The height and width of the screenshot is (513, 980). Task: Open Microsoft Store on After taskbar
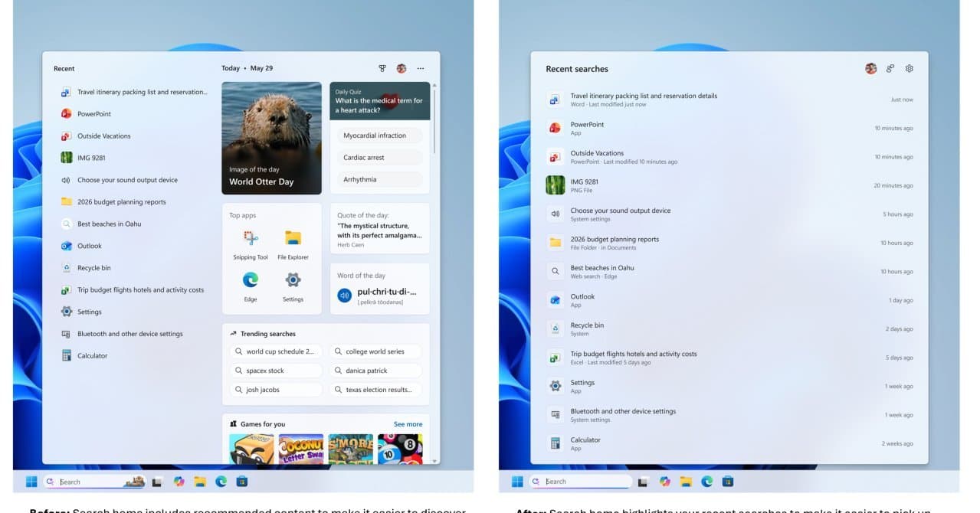point(728,482)
